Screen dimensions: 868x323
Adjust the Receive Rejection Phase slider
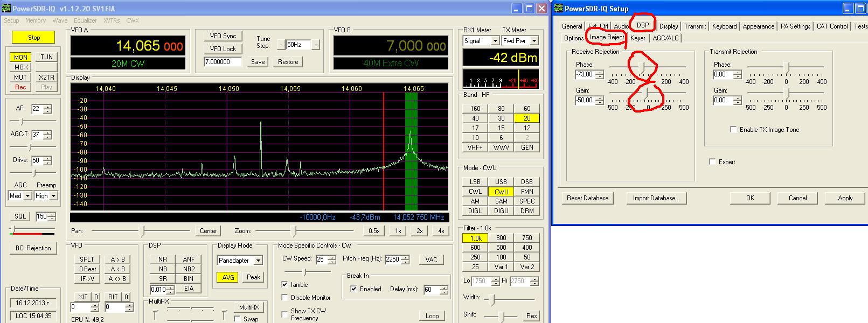coord(642,66)
